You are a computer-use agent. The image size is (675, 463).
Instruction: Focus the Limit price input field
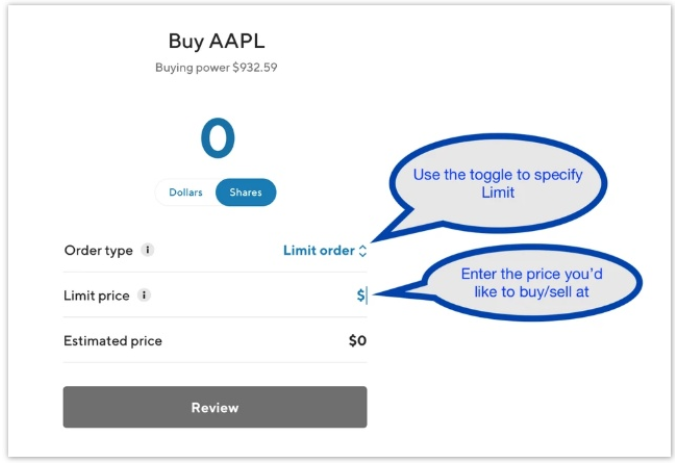(x=362, y=295)
